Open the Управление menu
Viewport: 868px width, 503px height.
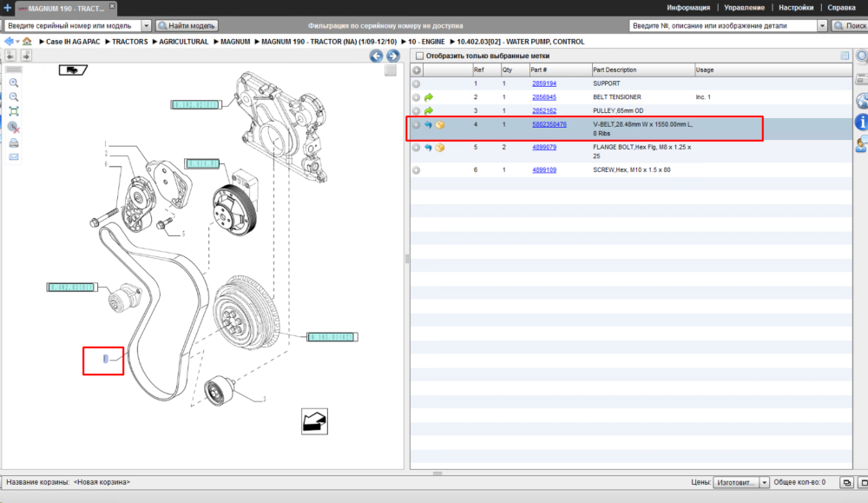tap(744, 8)
